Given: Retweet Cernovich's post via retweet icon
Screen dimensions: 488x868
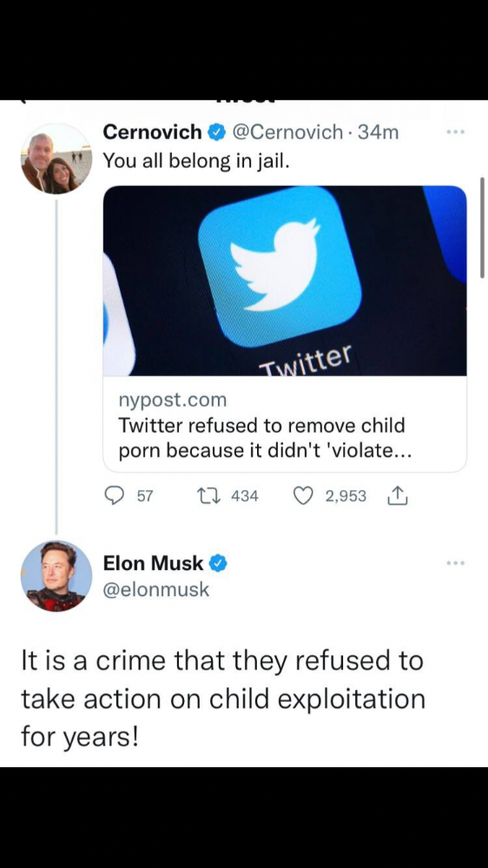Looking at the screenshot, I should tap(211, 496).
